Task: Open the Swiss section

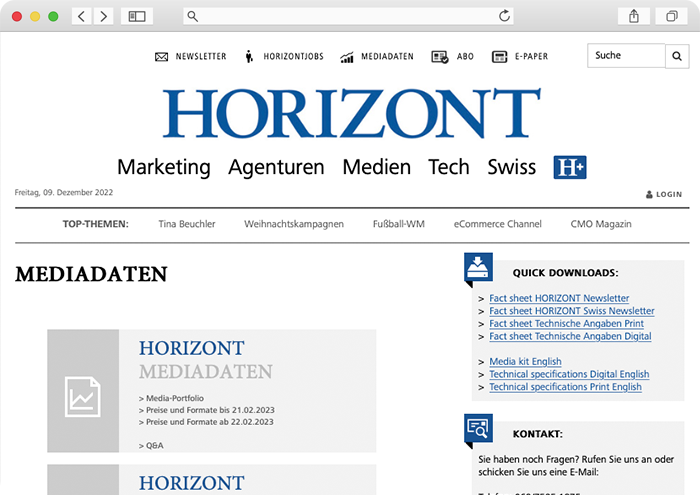Action: (x=512, y=167)
